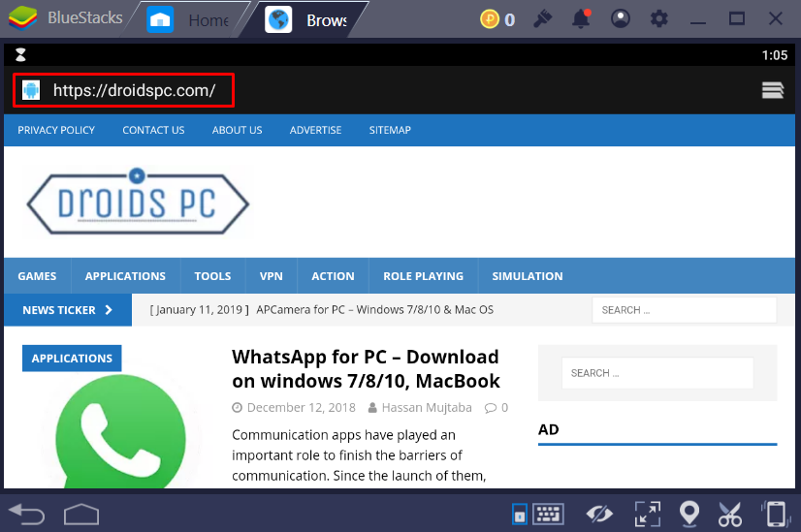Open the VPN menu item
801x532 pixels.
point(271,276)
